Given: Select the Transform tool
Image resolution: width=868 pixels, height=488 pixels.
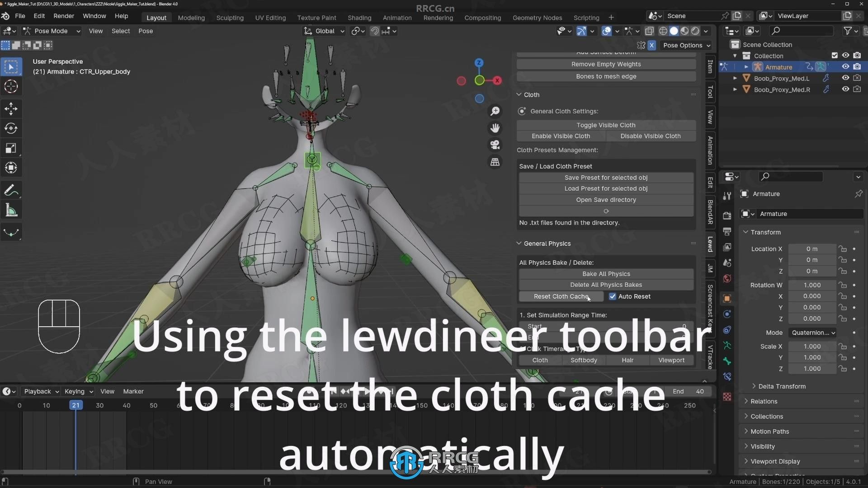Looking at the screenshot, I should click(x=11, y=168).
